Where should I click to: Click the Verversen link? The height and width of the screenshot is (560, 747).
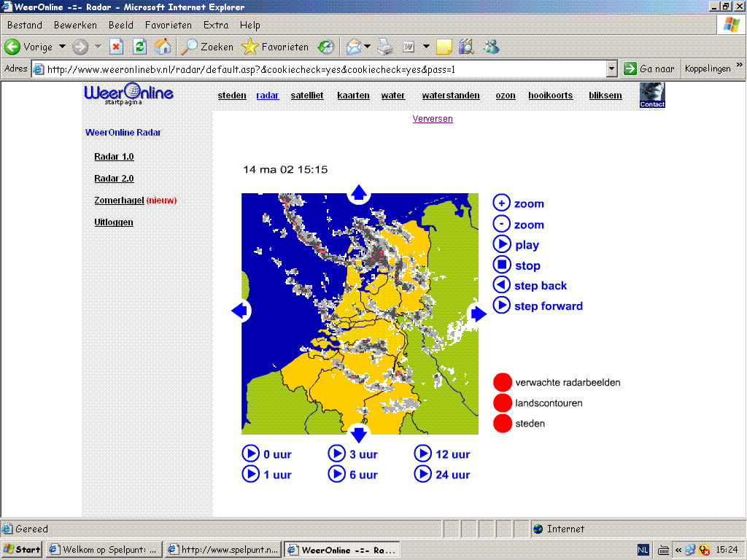433,119
